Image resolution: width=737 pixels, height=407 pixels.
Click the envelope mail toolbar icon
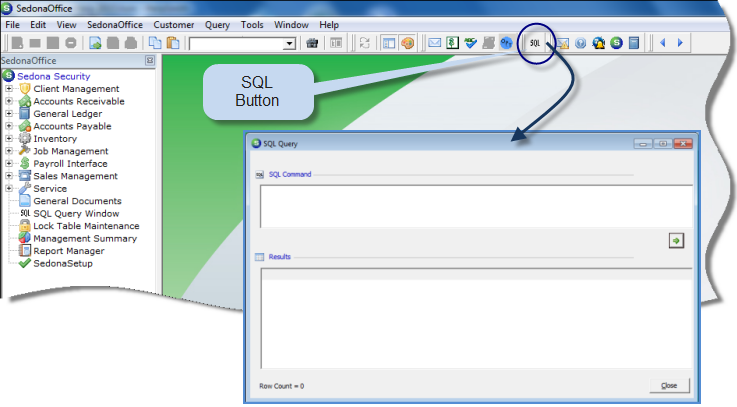434,43
